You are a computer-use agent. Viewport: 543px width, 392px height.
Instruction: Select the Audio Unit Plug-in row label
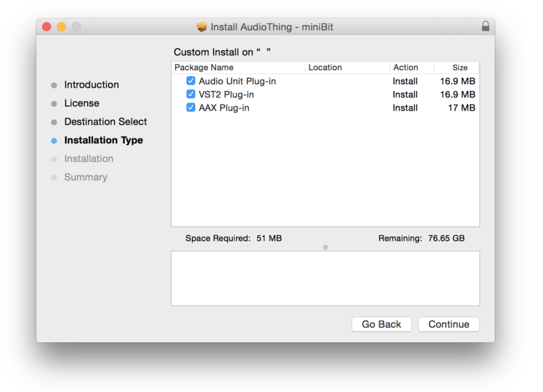coord(237,81)
